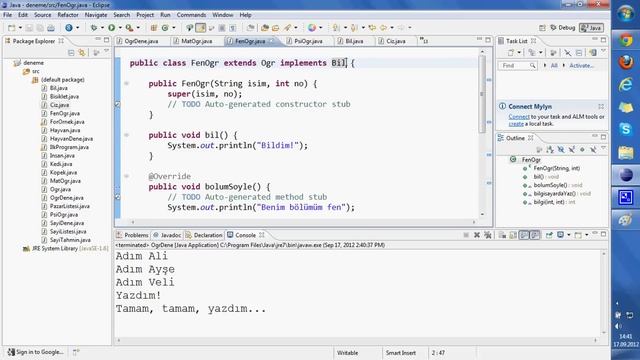The image size is (640, 360).
Task: Click Remove All Terminated Launches icon in Console
Action: (488, 235)
